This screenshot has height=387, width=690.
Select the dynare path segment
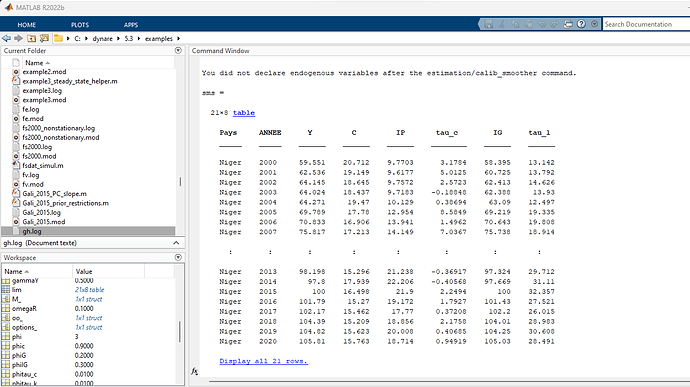(x=103, y=39)
